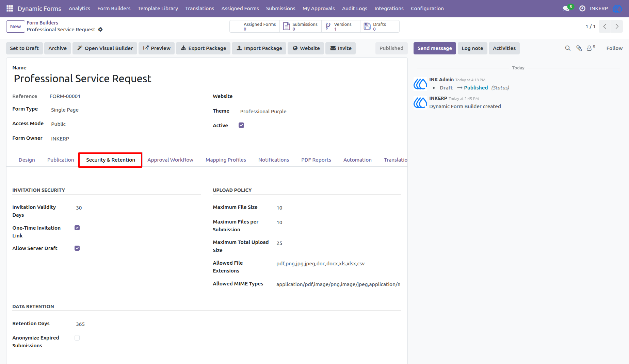Open the Theme dropdown showing Professional Purple
This screenshot has width=629, height=364.
[320, 112]
